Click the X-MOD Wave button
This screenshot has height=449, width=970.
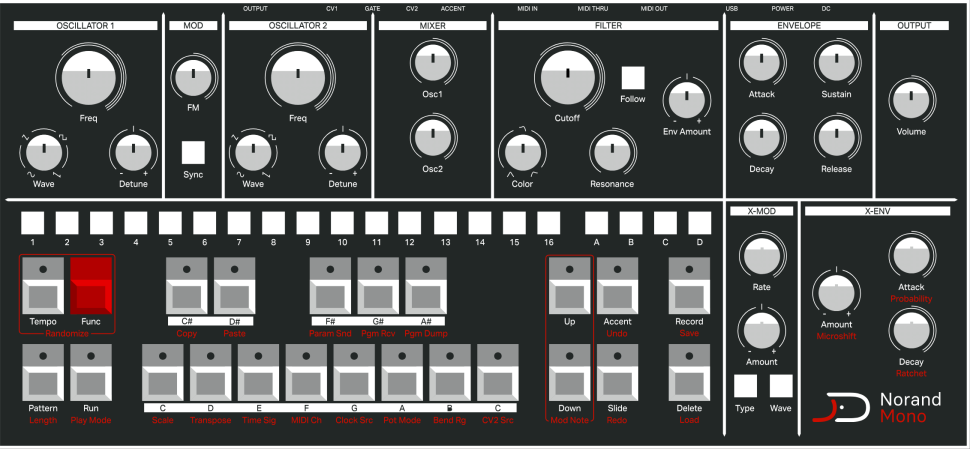[781, 385]
